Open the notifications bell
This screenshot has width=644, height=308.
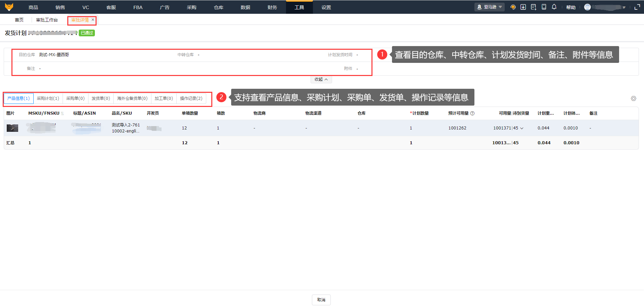pyautogui.click(x=554, y=7)
